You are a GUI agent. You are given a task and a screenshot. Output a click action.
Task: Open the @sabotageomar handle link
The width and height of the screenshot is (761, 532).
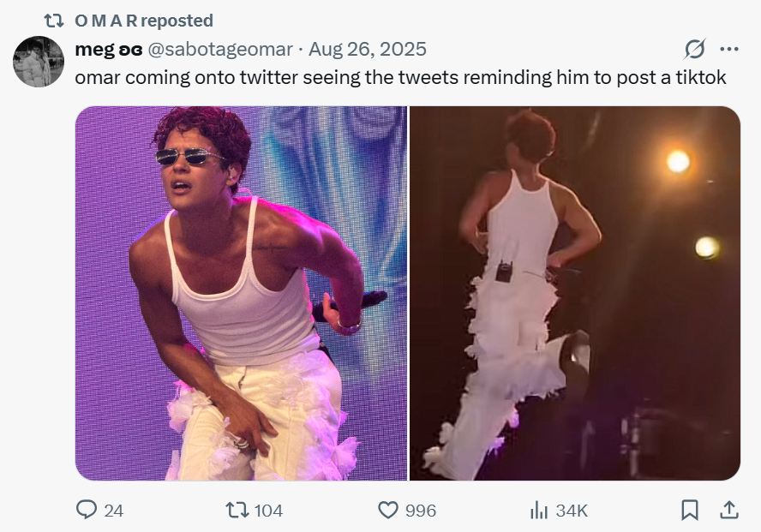220,49
